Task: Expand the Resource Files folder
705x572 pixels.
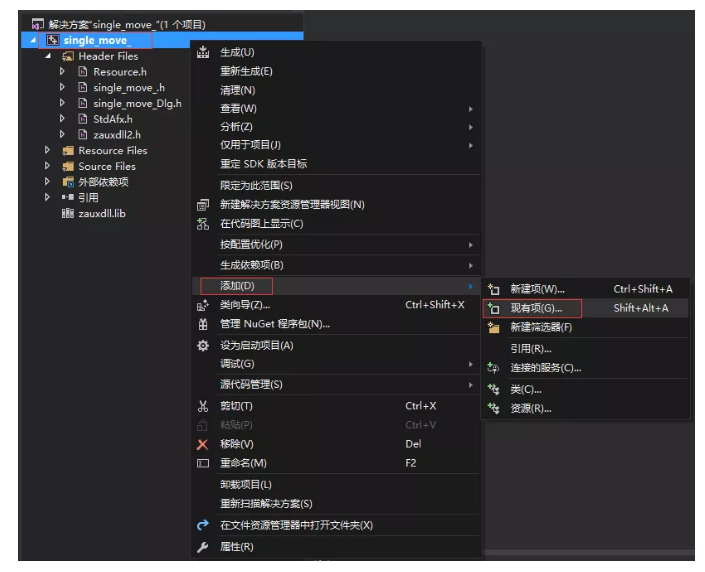Action: click(47, 150)
